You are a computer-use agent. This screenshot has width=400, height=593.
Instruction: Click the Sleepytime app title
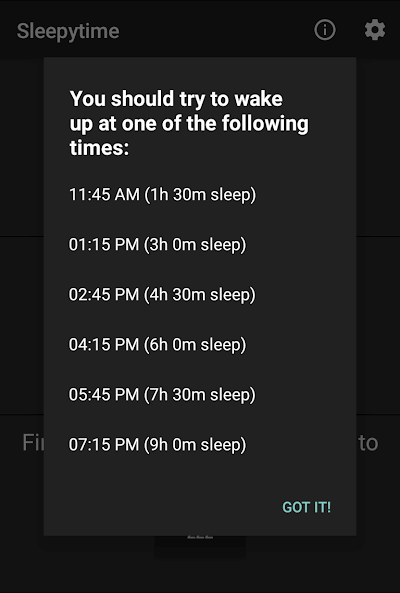pyautogui.click(x=68, y=31)
